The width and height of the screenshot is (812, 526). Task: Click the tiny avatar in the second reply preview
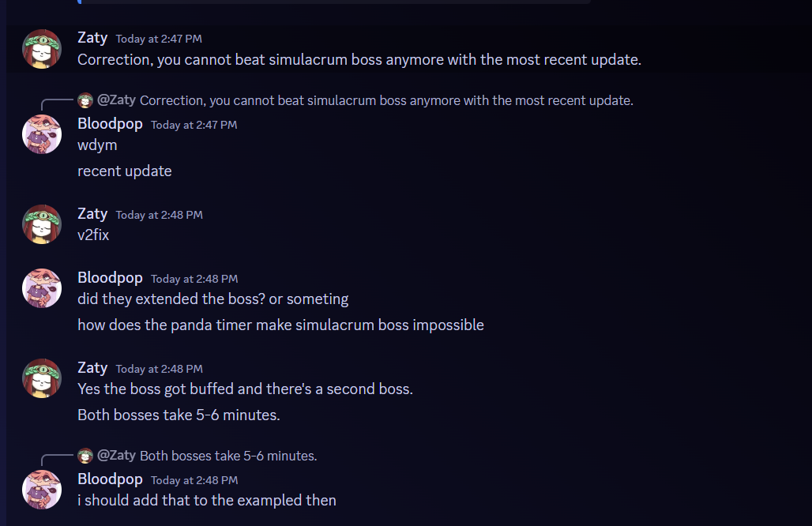tap(85, 456)
